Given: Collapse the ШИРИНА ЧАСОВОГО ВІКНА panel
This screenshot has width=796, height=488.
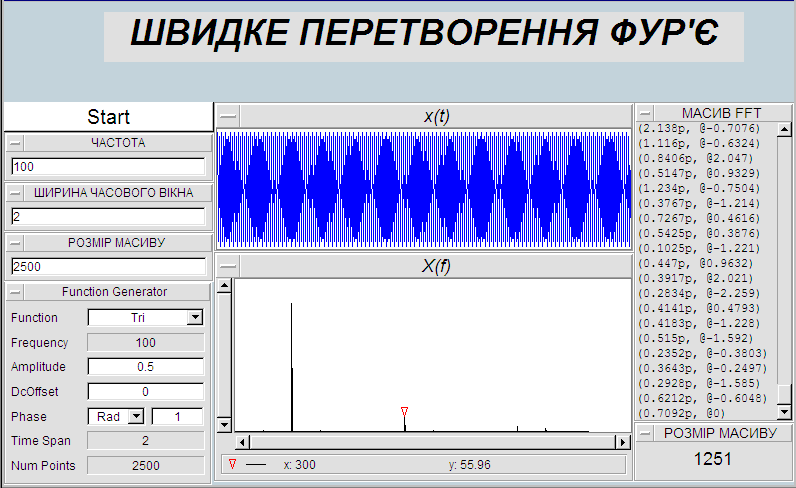Looking at the screenshot, I should click(x=15, y=193).
